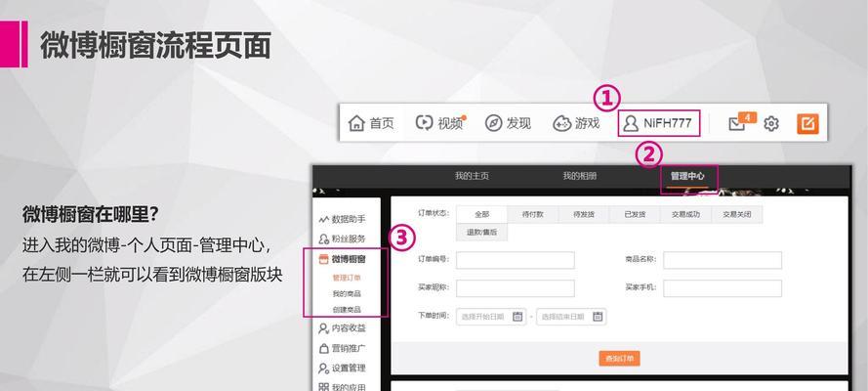Open 设置管理 in the left sidebar
The width and height of the screenshot is (868, 391).
point(343,369)
